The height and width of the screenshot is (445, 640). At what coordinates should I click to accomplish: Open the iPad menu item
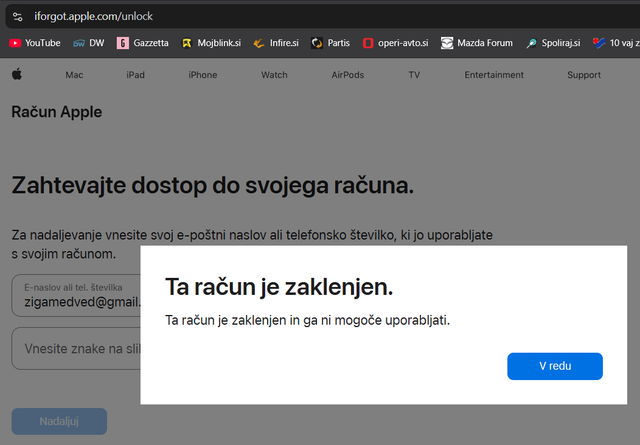(x=136, y=75)
